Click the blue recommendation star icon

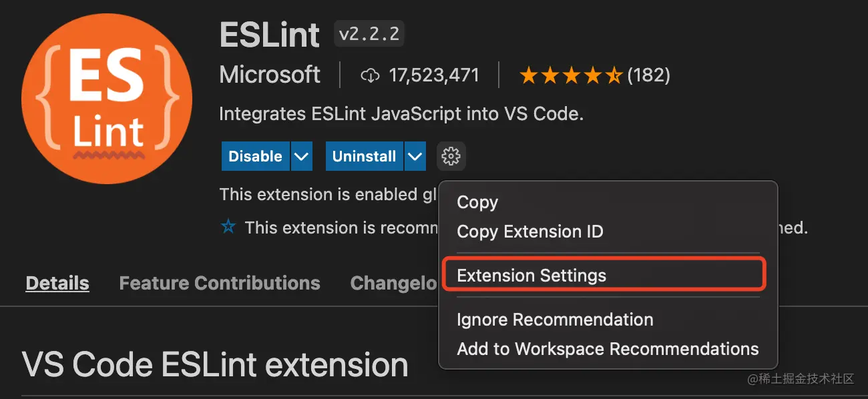[228, 228]
